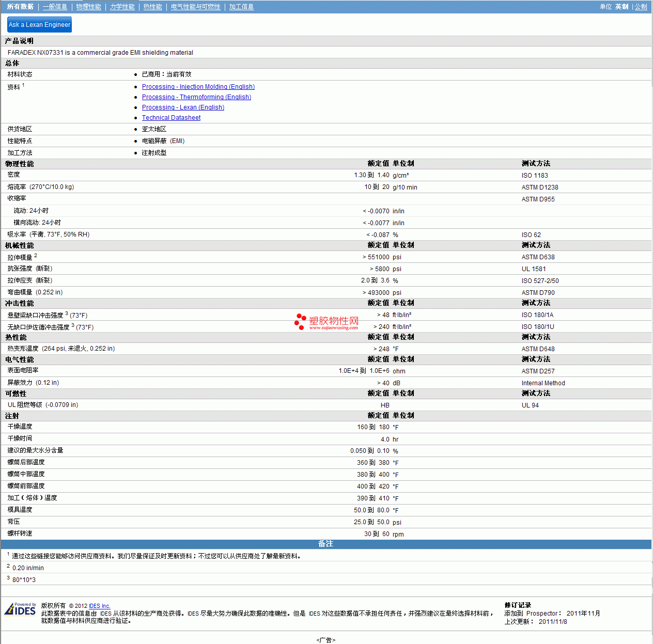This screenshot has height=644, width=653.
Task: Click the 塑胶物性网 watermark logo
Action: pos(326,321)
